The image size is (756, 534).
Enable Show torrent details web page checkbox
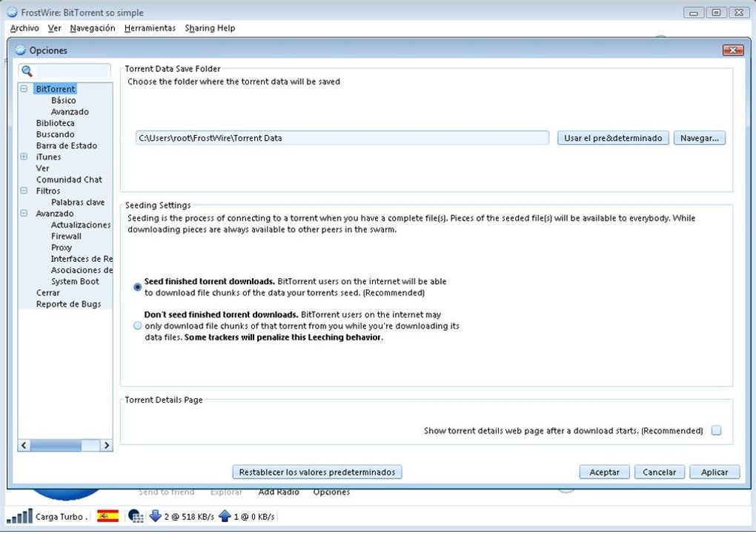pyautogui.click(x=717, y=430)
